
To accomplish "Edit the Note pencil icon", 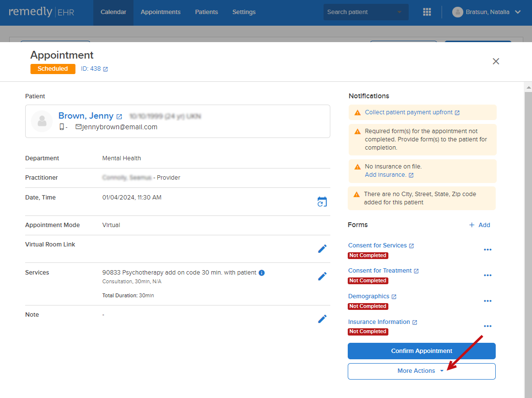I will click(322, 319).
